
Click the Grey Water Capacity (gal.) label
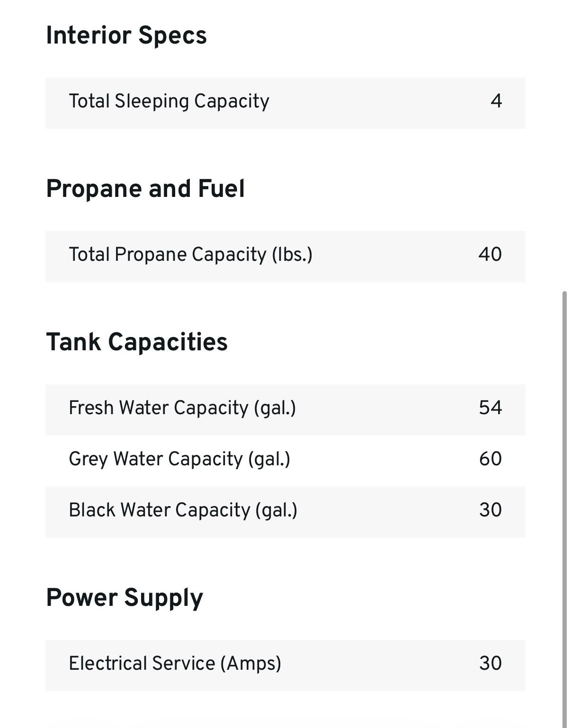pos(179,459)
